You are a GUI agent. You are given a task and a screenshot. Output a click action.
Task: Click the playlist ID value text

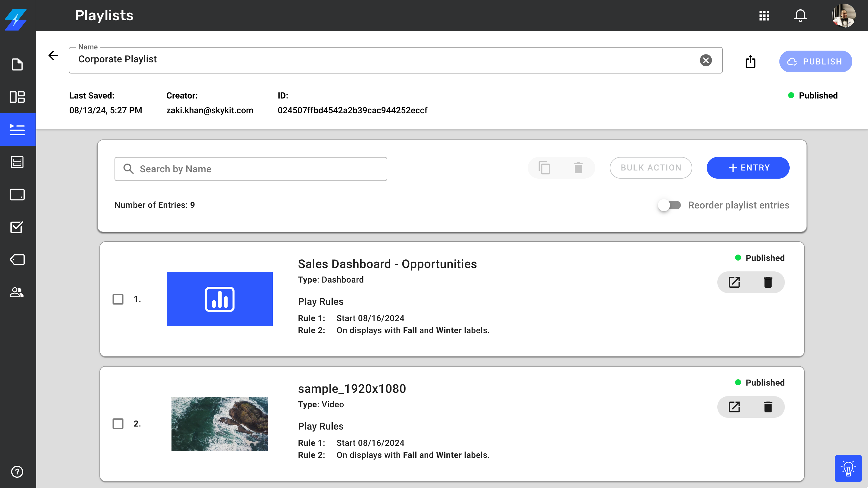point(352,111)
